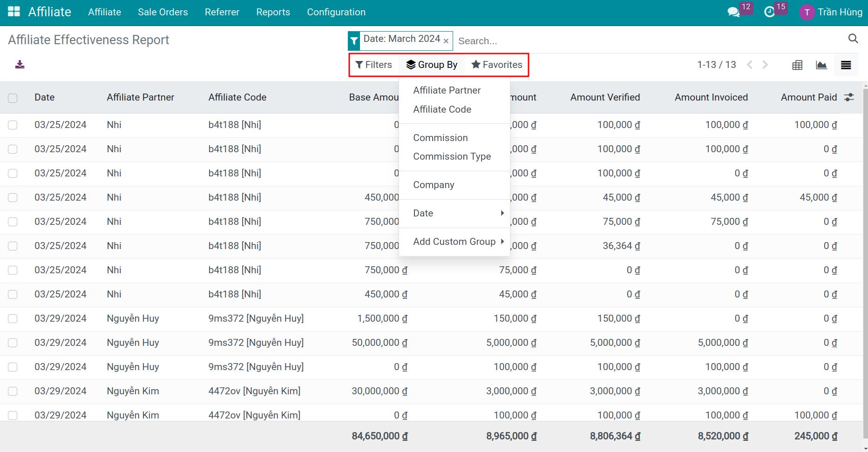
Task: Sort by Affiliate Code column header
Action: point(237,97)
